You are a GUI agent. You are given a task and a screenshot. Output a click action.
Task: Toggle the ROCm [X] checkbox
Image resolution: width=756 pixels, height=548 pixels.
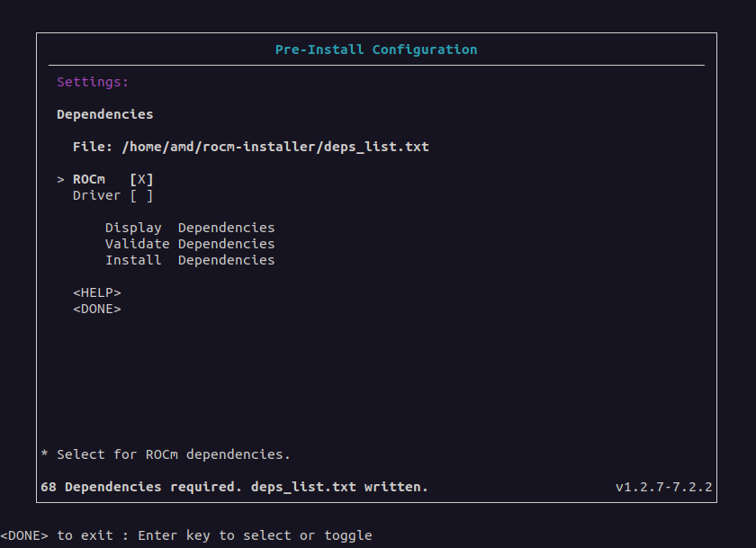click(141, 179)
